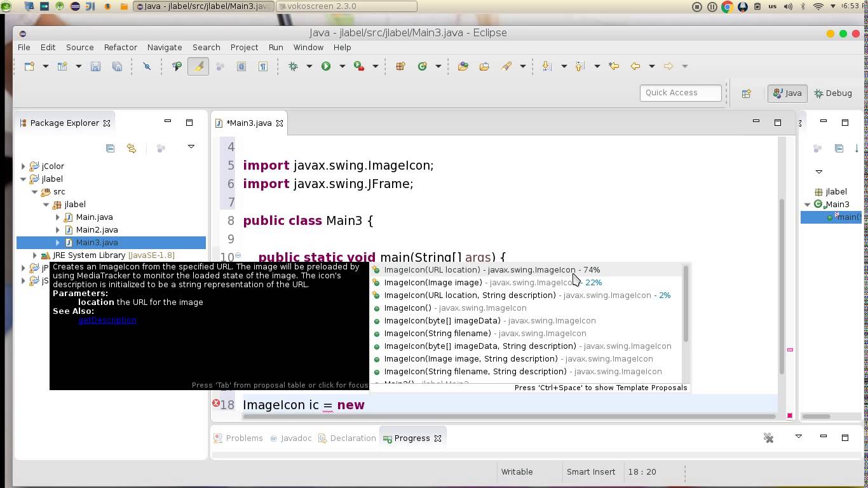The height and width of the screenshot is (488, 868).
Task: Toggle Show Whitespace Characters pilcrow button
Action: 262,66
